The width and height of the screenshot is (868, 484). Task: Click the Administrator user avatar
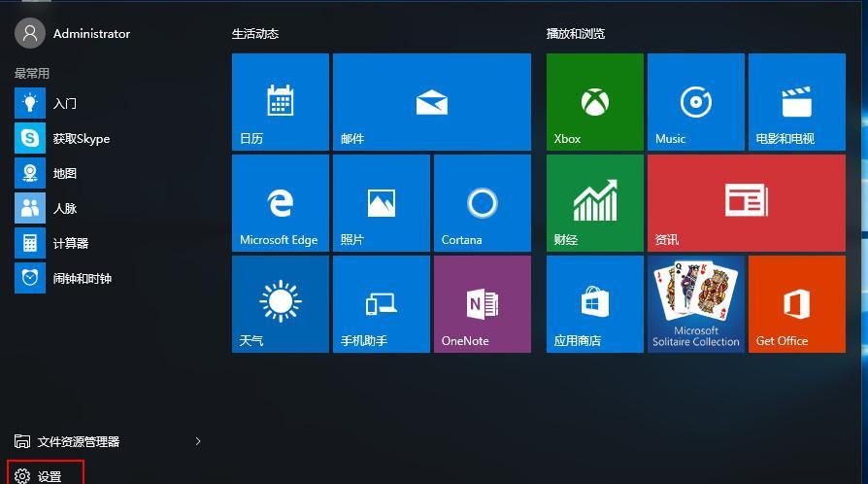[x=30, y=33]
